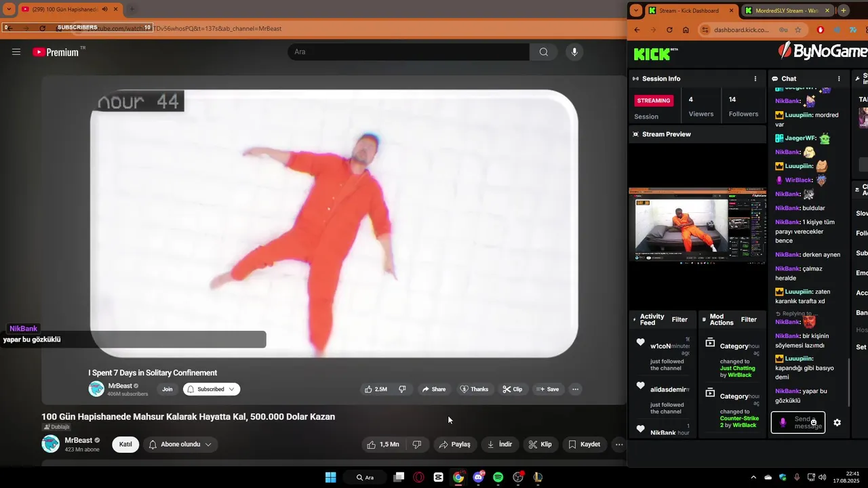Click the Just Chatting category link
Screen dimensions: 868x488
coord(737,368)
